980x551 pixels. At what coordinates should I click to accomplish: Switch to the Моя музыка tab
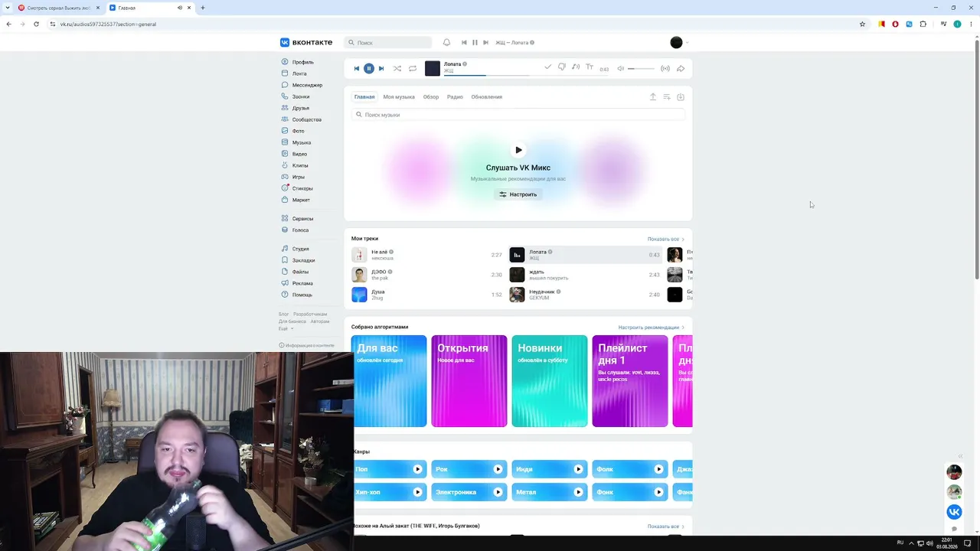point(399,97)
